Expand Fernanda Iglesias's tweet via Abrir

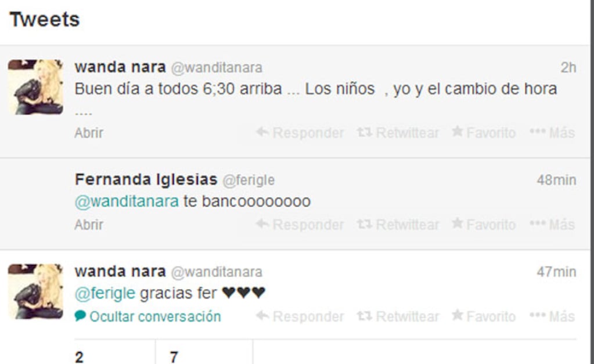click(x=89, y=225)
